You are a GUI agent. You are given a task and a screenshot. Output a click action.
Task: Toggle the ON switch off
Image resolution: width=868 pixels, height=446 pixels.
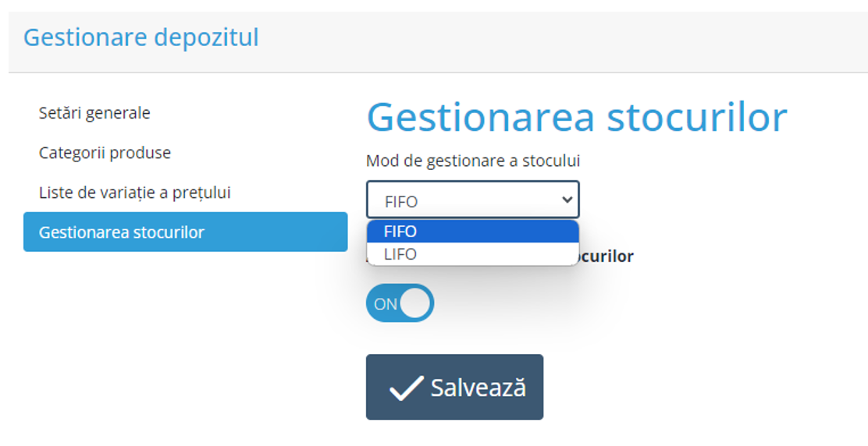[x=400, y=303]
